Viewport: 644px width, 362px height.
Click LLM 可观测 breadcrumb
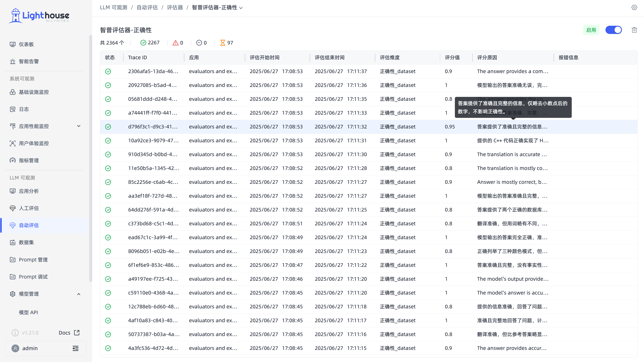[x=113, y=8]
